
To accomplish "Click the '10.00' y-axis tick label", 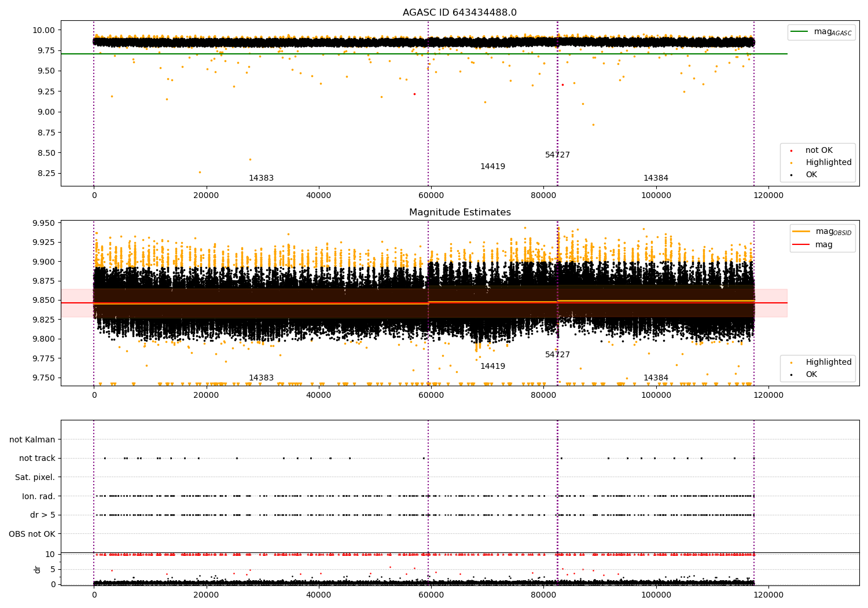I will click(x=45, y=30).
